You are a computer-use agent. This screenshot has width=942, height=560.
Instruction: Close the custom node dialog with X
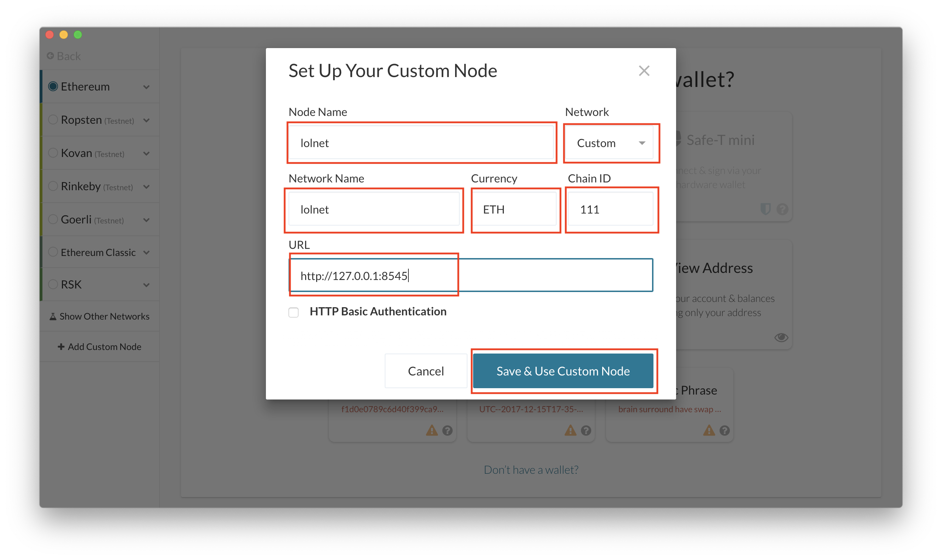(x=644, y=71)
